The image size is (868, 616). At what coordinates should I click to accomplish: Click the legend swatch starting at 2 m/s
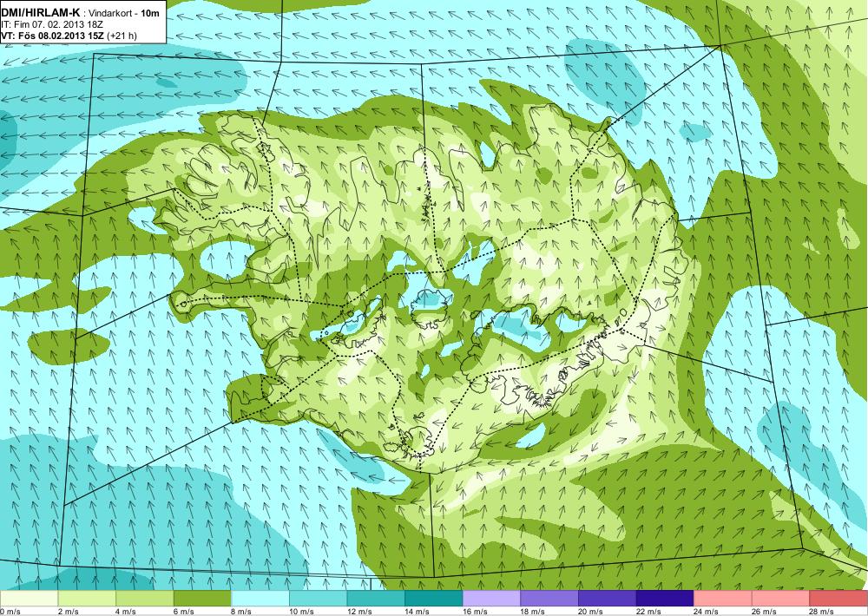click(x=87, y=599)
